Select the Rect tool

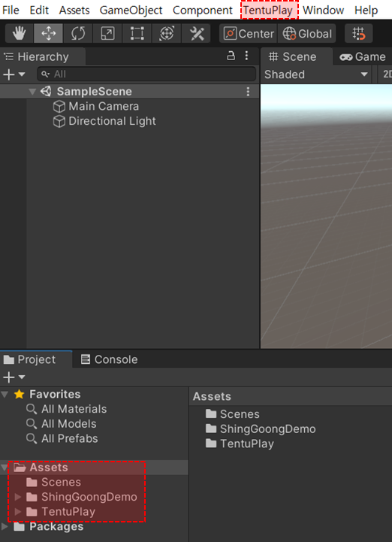coord(137,34)
